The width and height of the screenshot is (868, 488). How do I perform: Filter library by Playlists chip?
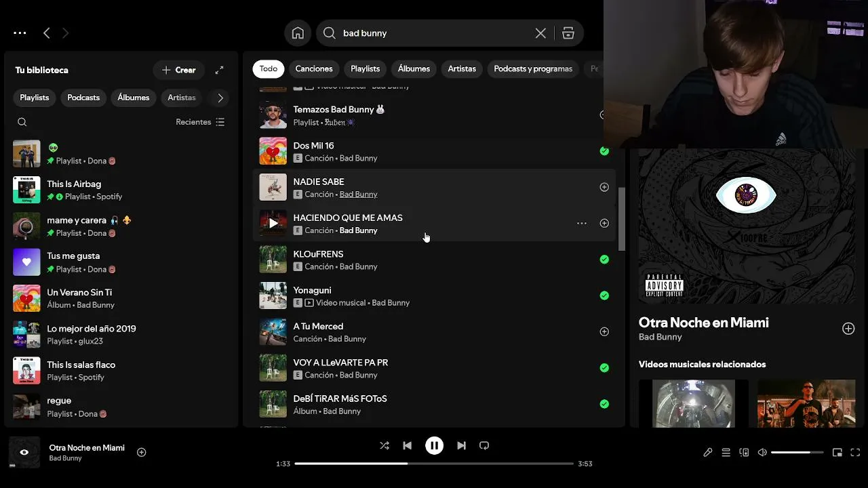35,98
